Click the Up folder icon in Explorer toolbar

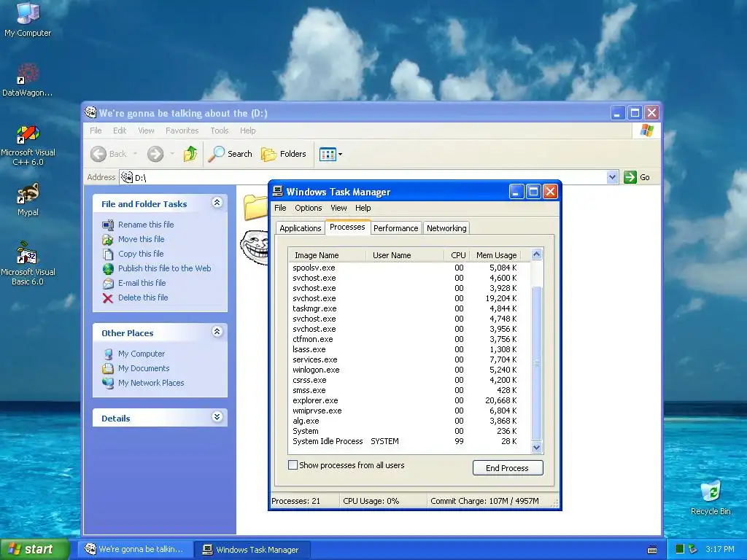(190, 154)
